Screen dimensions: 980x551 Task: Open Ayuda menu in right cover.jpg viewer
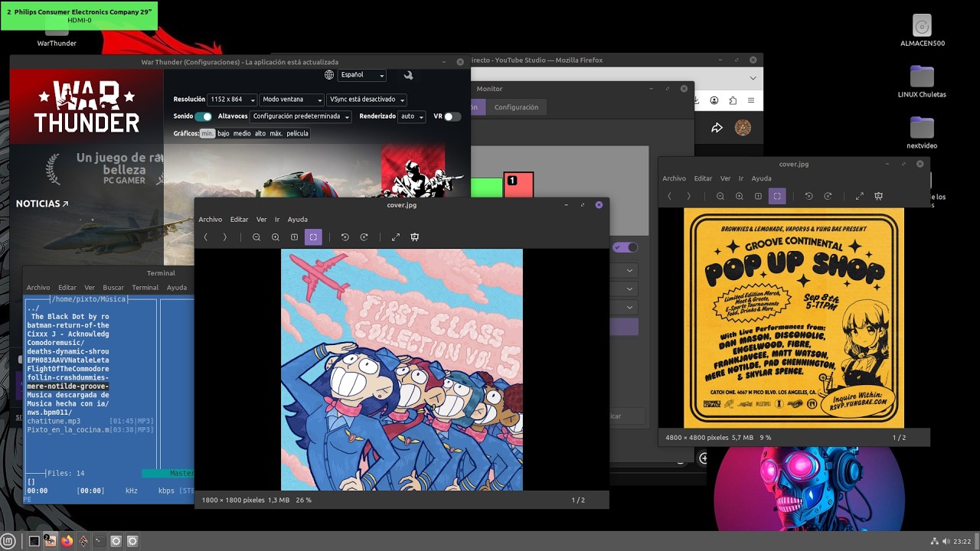click(x=762, y=178)
